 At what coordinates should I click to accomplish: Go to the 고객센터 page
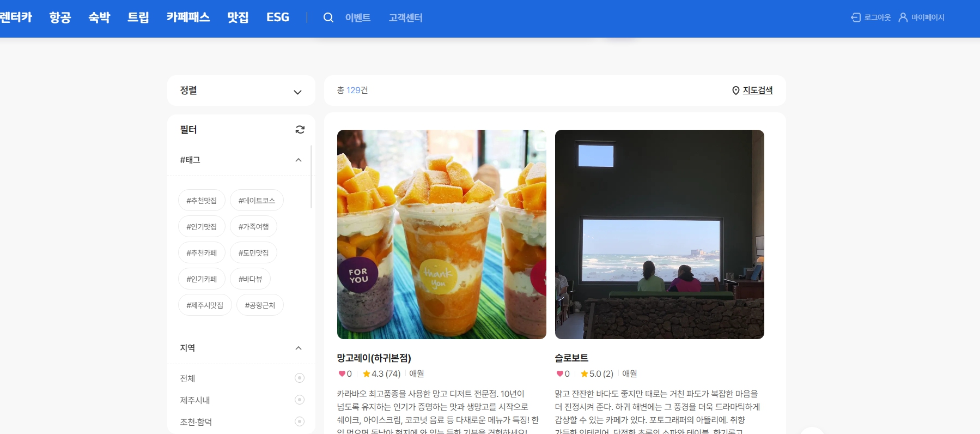coord(405,17)
